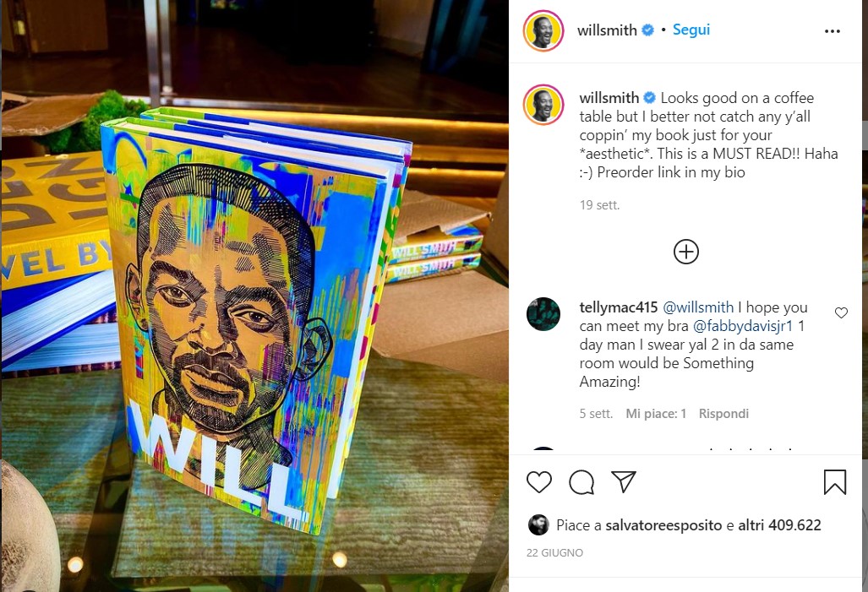
Task: Click the WILL book cover photo
Action: click(x=254, y=296)
